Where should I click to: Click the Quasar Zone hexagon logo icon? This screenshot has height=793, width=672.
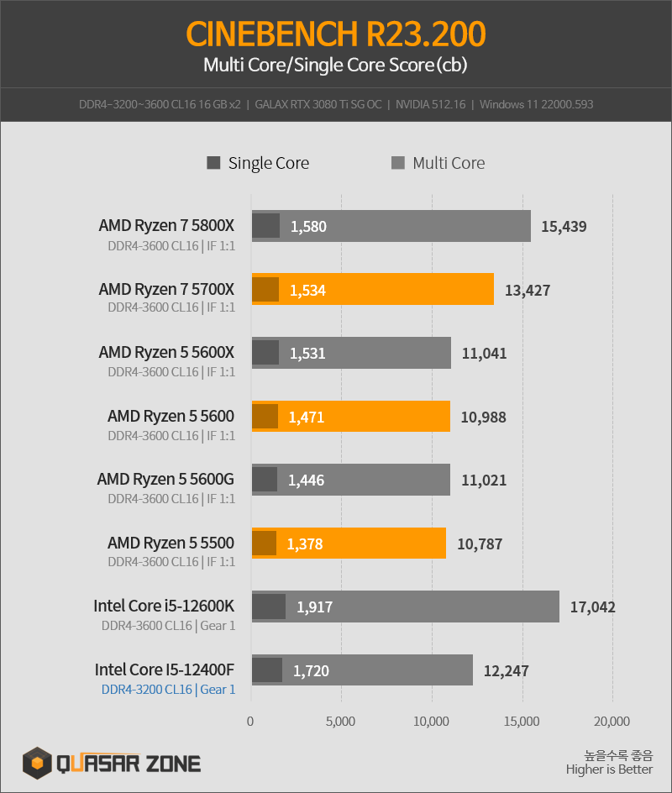(37, 763)
